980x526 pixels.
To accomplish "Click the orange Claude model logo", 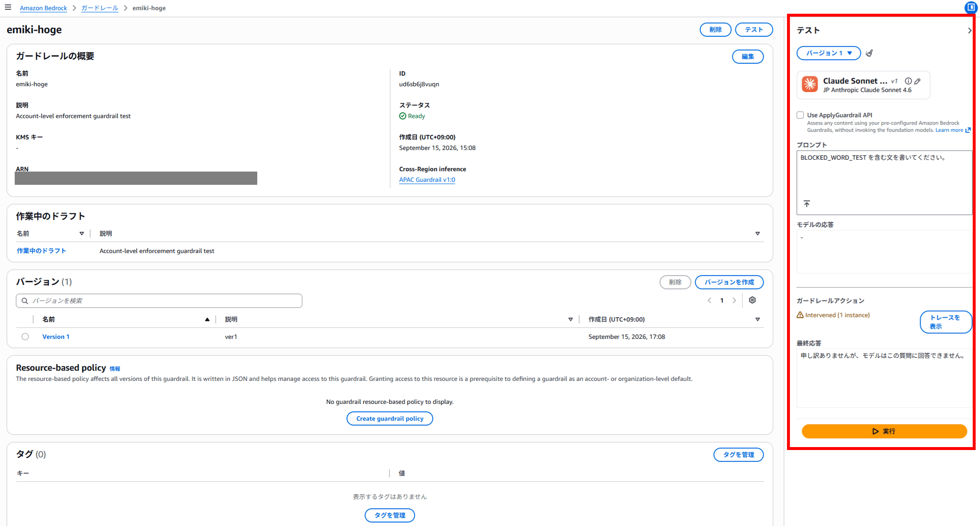I will [809, 84].
